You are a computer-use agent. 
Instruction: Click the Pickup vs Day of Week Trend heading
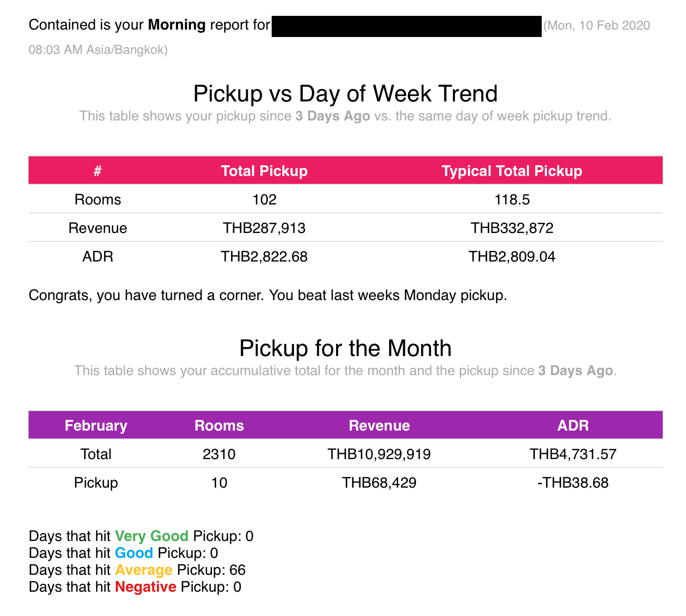345,94
